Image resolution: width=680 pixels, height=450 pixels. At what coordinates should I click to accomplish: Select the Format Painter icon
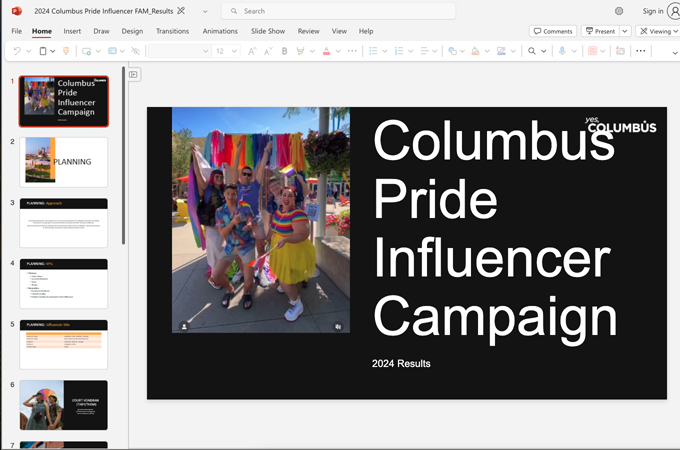coord(66,51)
